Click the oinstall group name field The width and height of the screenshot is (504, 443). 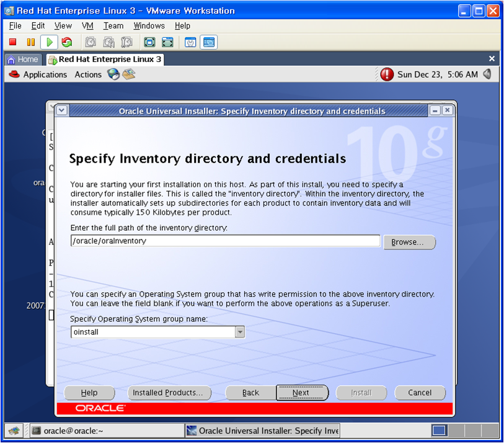point(153,332)
